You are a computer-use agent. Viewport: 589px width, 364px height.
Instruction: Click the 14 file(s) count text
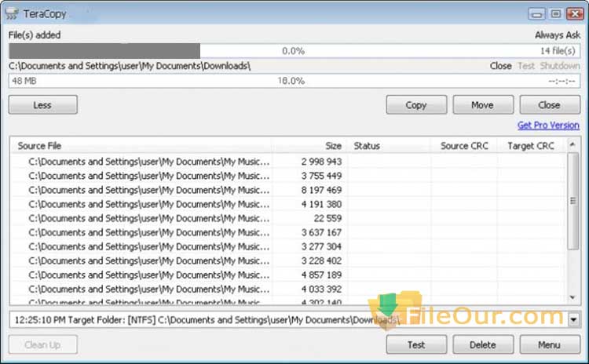pyautogui.click(x=558, y=51)
